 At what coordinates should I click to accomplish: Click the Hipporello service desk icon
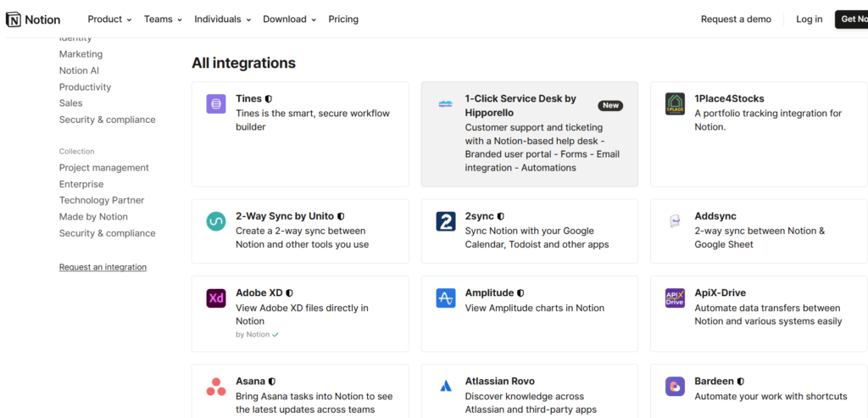coord(445,103)
